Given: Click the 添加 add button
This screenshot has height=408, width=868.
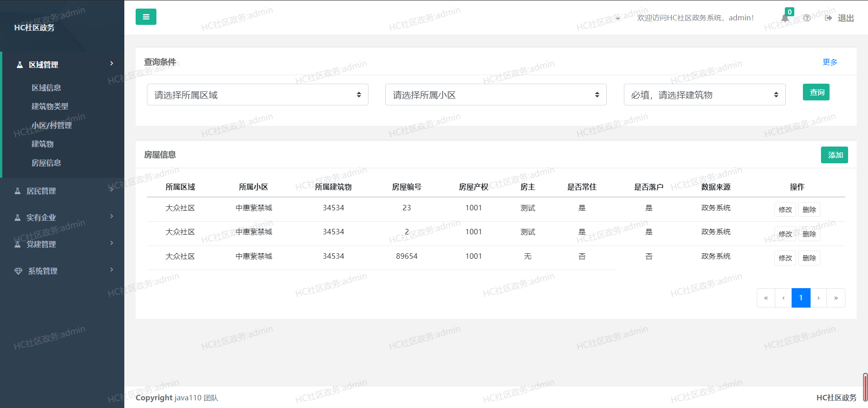Looking at the screenshot, I should pos(835,155).
